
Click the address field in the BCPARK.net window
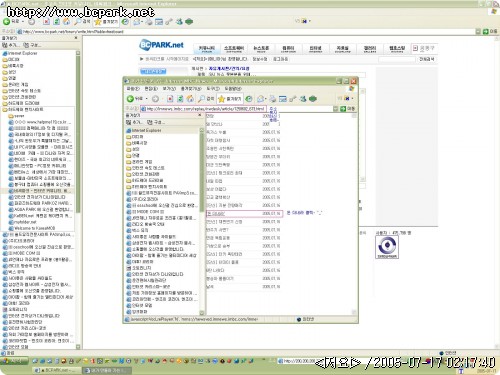[x=247, y=31]
